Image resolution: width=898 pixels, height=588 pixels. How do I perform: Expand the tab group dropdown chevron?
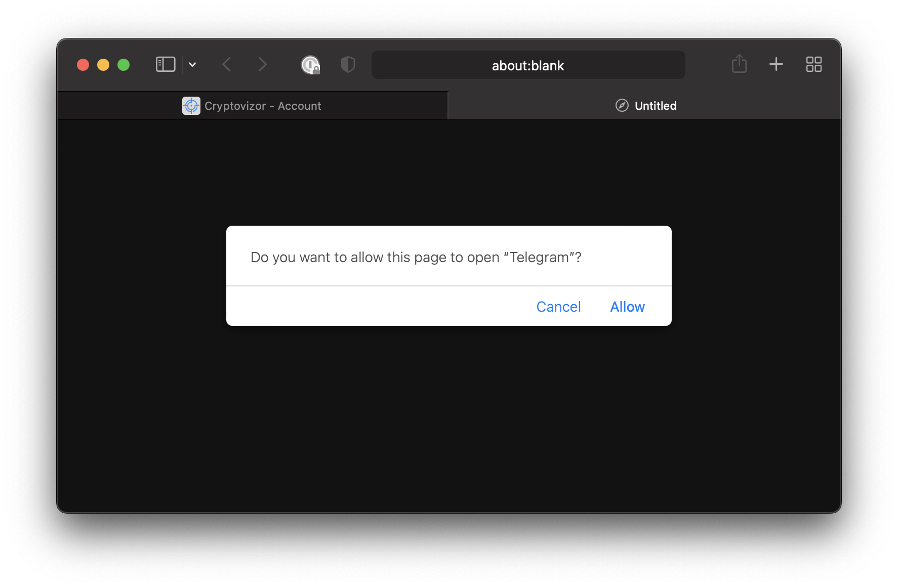192,64
